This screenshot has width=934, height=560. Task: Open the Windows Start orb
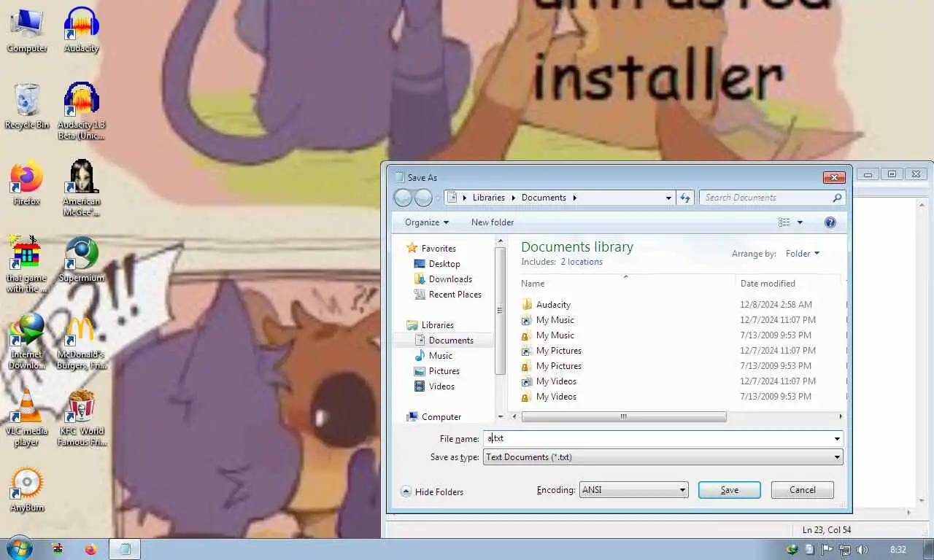(19, 548)
